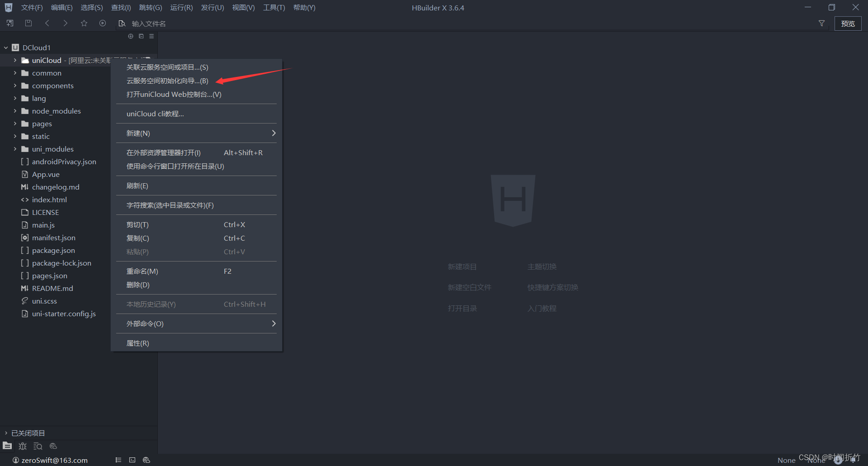Collapse all folders icon in project panel
This screenshot has width=868, height=466.
coord(141,36)
